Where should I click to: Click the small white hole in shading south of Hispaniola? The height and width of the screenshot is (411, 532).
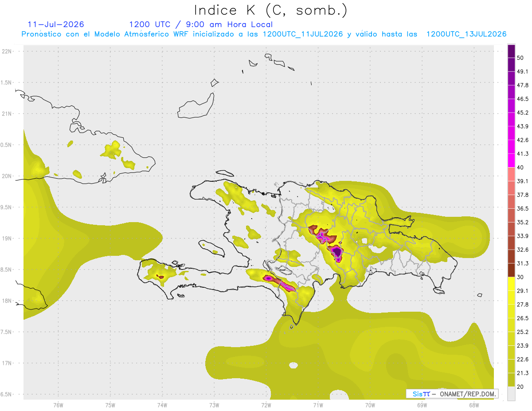point(293,366)
